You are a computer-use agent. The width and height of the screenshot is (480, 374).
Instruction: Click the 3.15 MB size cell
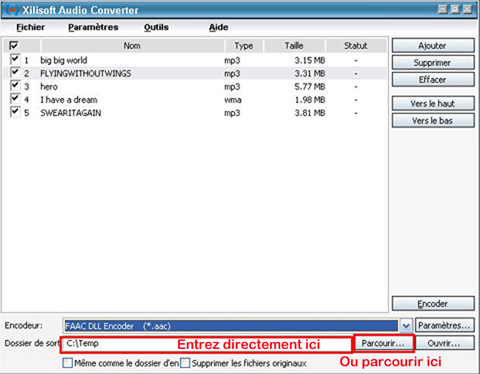[310, 60]
